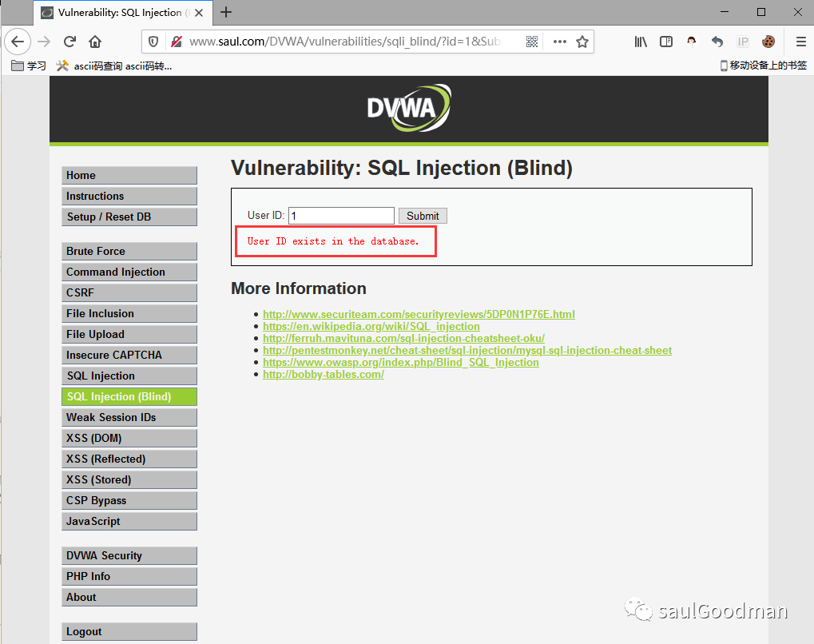Click the forward navigation arrow
814x644 pixels.
[44, 42]
